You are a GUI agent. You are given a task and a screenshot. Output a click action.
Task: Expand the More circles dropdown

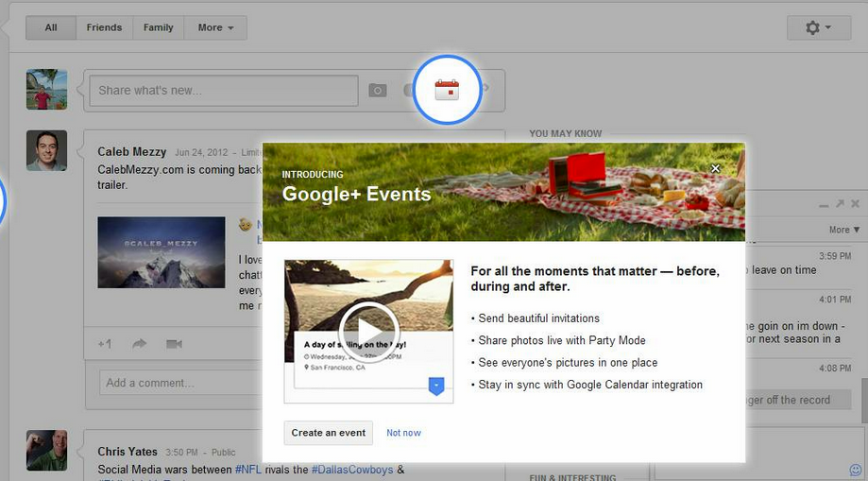coord(215,27)
